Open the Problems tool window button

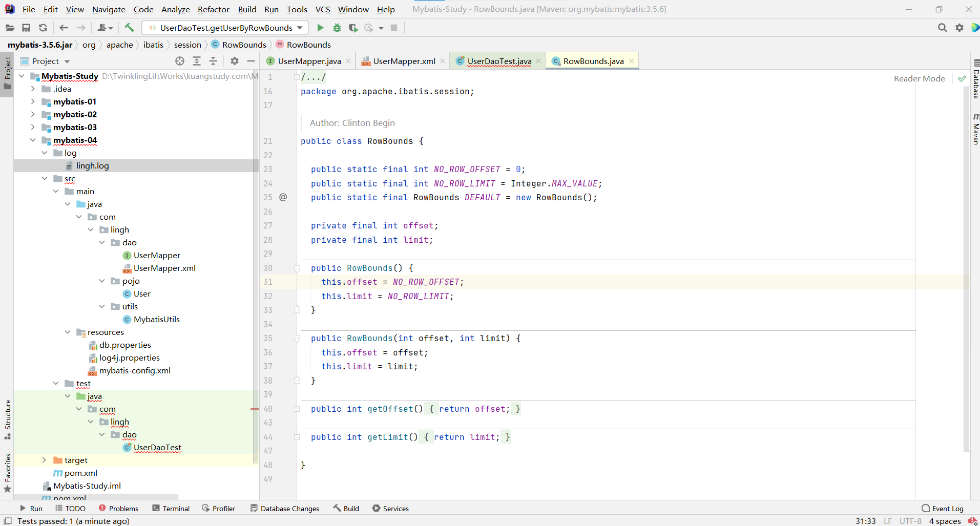(x=118, y=509)
